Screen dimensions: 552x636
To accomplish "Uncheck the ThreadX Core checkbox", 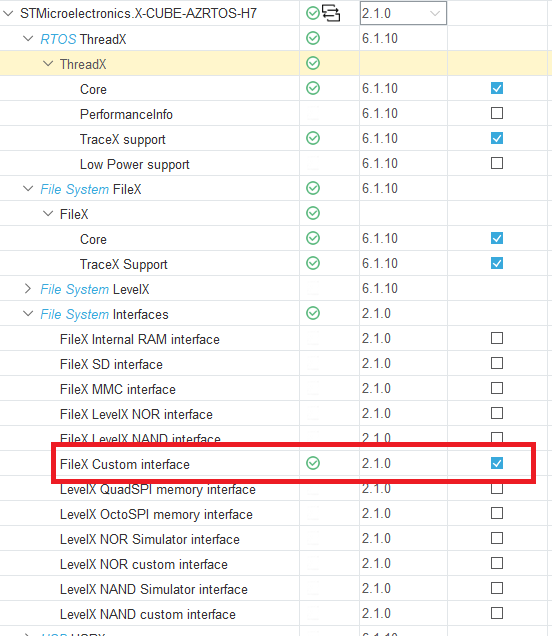I will (x=497, y=88).
